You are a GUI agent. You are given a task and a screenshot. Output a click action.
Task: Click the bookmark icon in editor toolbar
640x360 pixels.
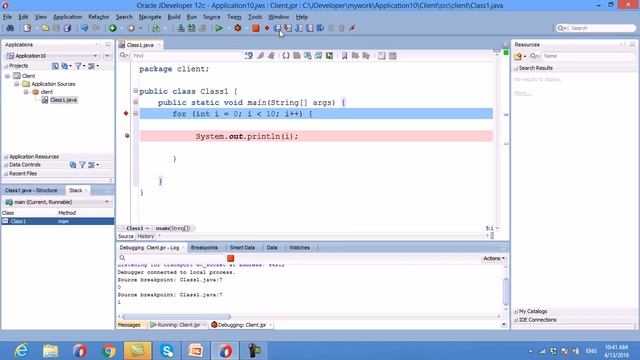click(344, 56)
